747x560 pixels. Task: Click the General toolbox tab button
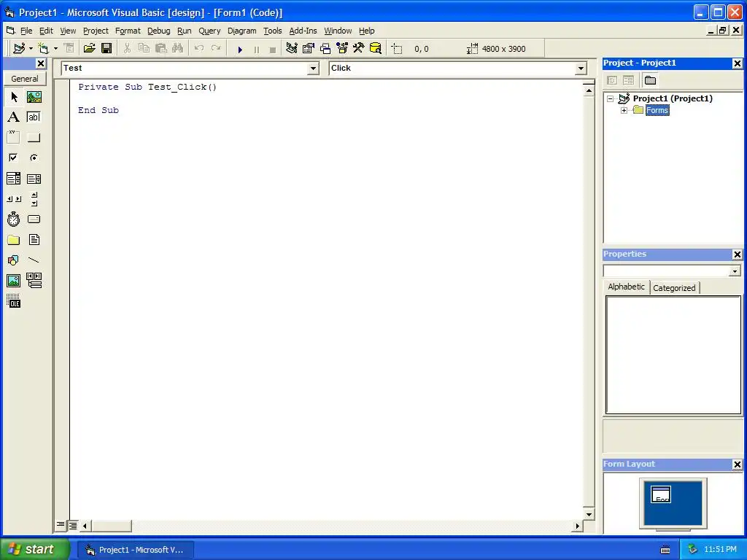pos(25,79)
